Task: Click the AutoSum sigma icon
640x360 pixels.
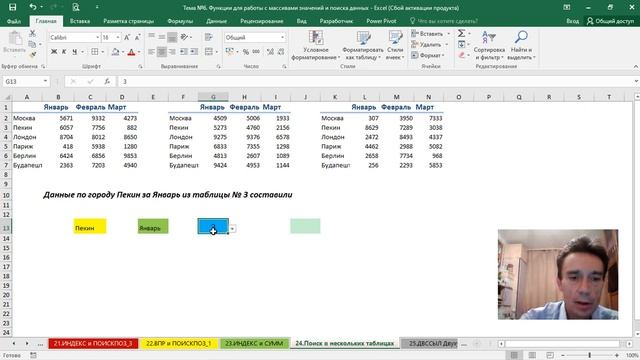Action: 461,33
